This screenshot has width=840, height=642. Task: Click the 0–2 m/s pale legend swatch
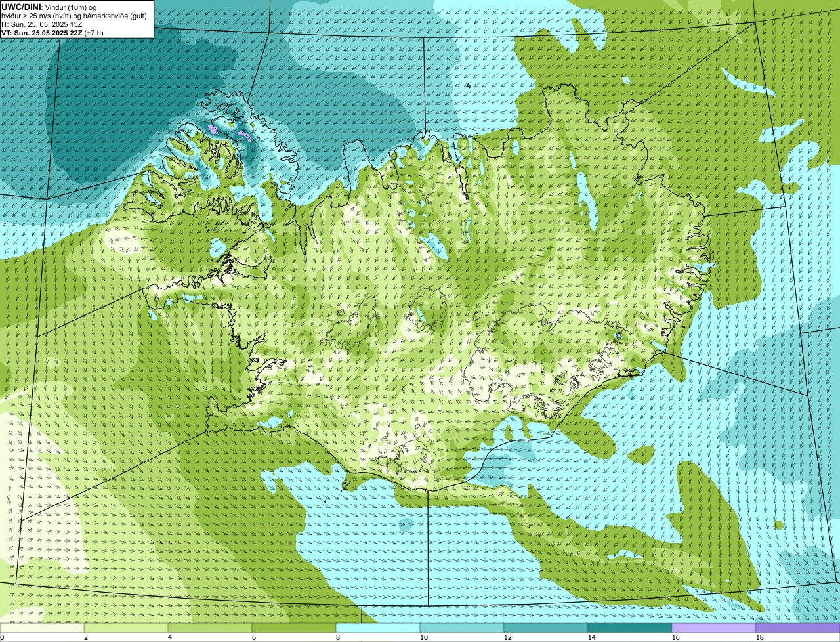[42, 628]
